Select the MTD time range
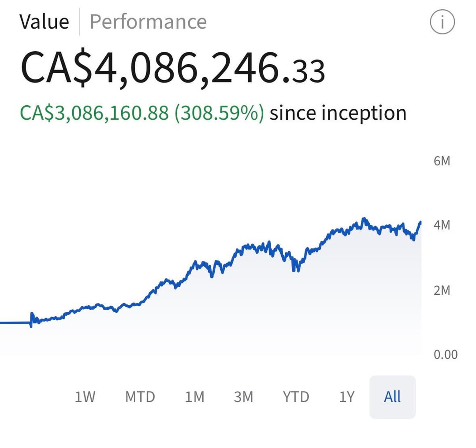The height and width of the screenshot is (448, 476). (140, 397)
